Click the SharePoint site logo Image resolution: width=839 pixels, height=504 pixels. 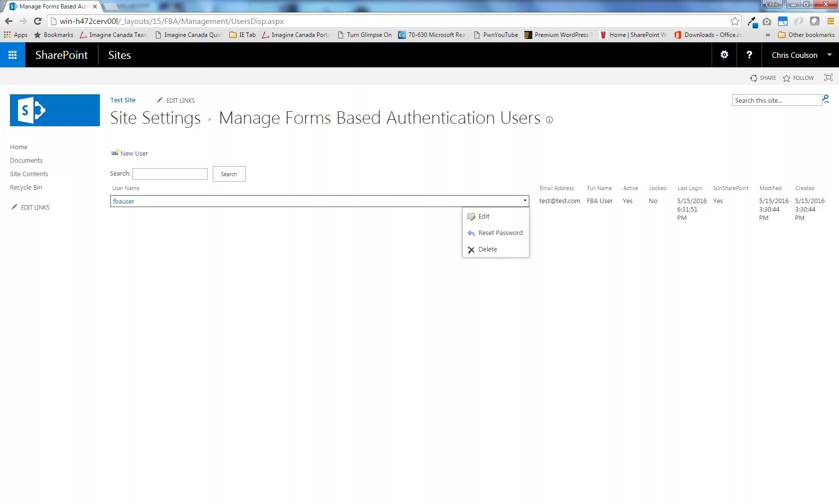(x=55, y=110)
